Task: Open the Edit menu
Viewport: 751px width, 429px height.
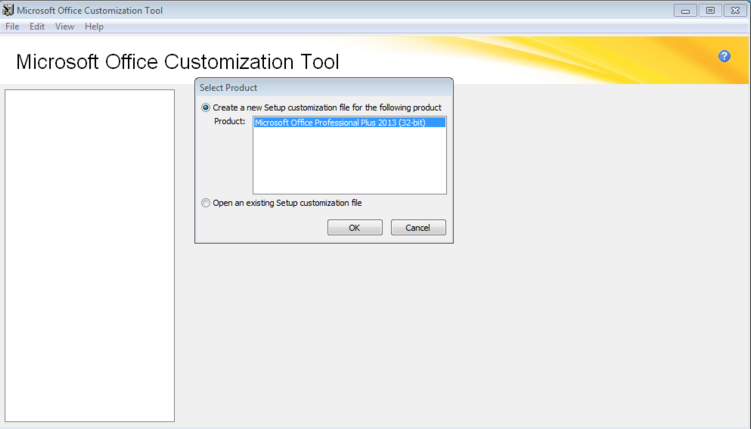Action: tap(37, 27)
